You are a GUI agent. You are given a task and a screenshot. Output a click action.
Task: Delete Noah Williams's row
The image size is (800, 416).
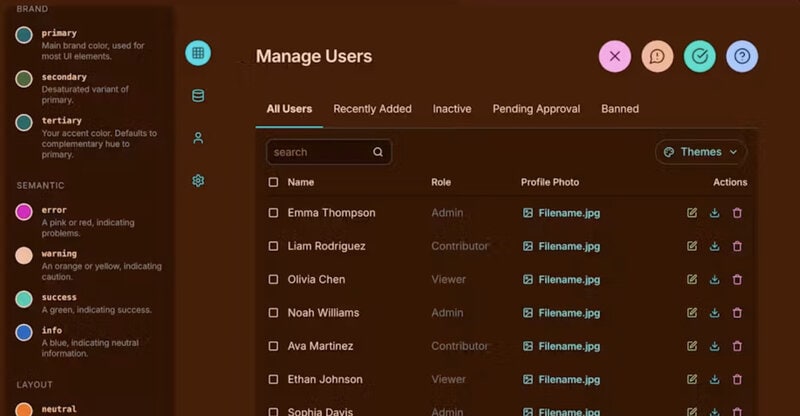tap(737, 313)
